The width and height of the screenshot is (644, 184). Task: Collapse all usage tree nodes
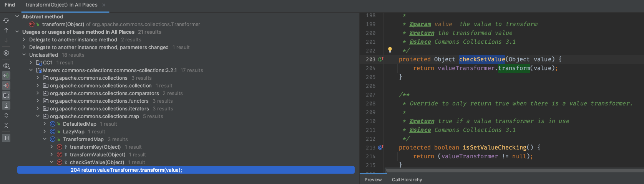point(6,125)
